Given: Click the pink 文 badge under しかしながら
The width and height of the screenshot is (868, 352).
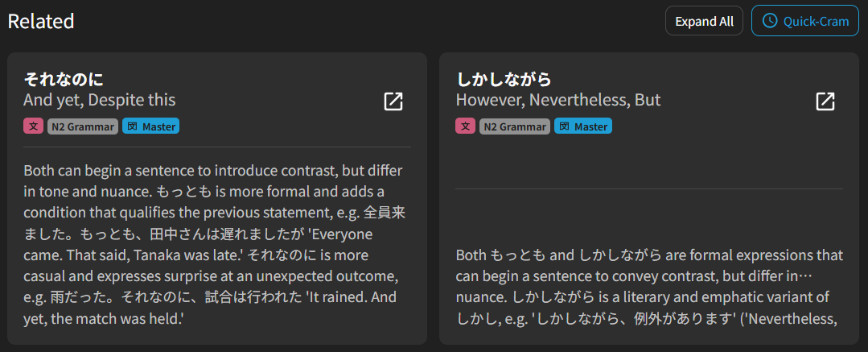Looking at the screenshot, I should click(465, 126).
